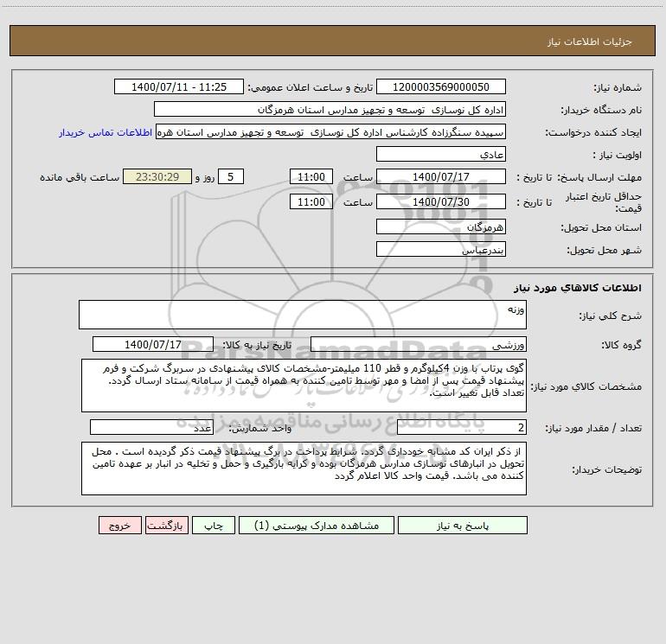The image size is (666, 644).
Task: Click the تعداد / مقدار مورد نیاز label
Action: (x=593, y=428)
